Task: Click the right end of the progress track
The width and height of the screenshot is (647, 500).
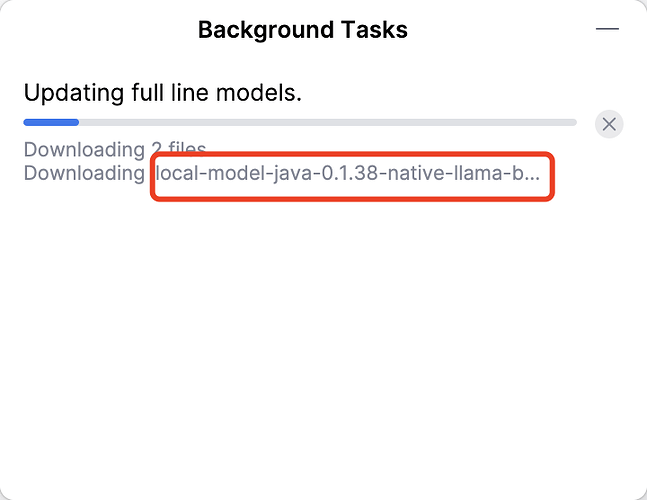Action: coord(571,122)
